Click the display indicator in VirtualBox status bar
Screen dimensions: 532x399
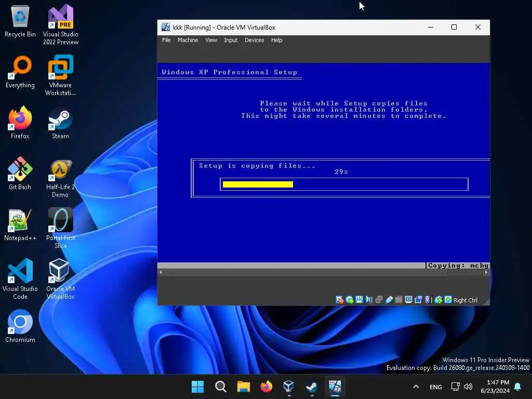pos(408,300)
